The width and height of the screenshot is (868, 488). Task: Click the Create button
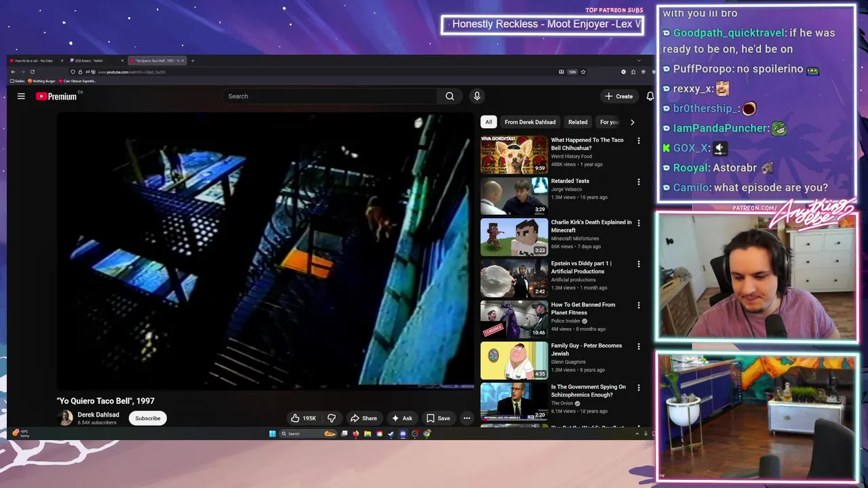pos(618,96)
